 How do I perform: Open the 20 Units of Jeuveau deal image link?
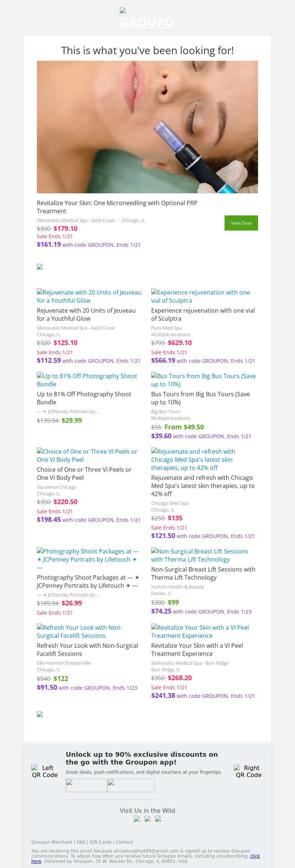[x=89, y=296]
